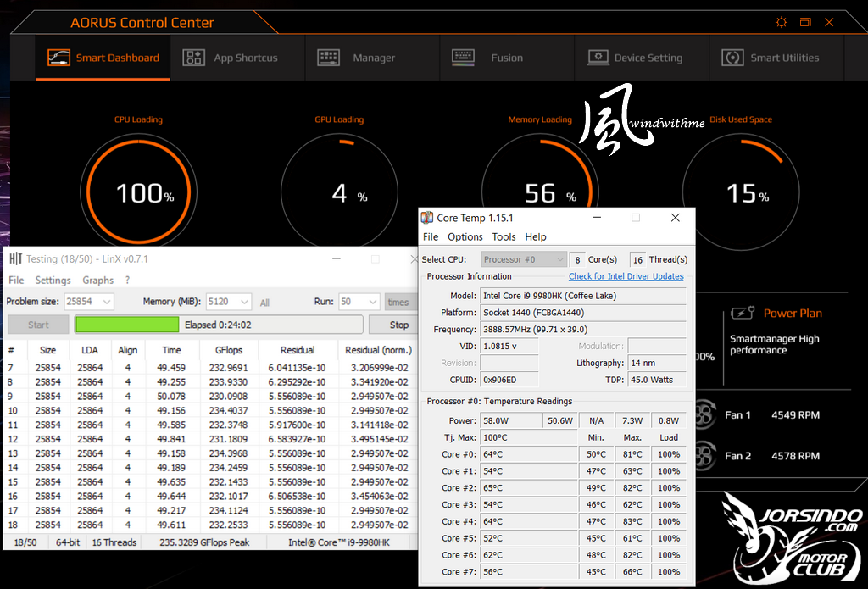This screenshot has width=868, height=589.
Task: Close the AORUS Control Center window
Action: pyautogui.click(x=829, y=22)
